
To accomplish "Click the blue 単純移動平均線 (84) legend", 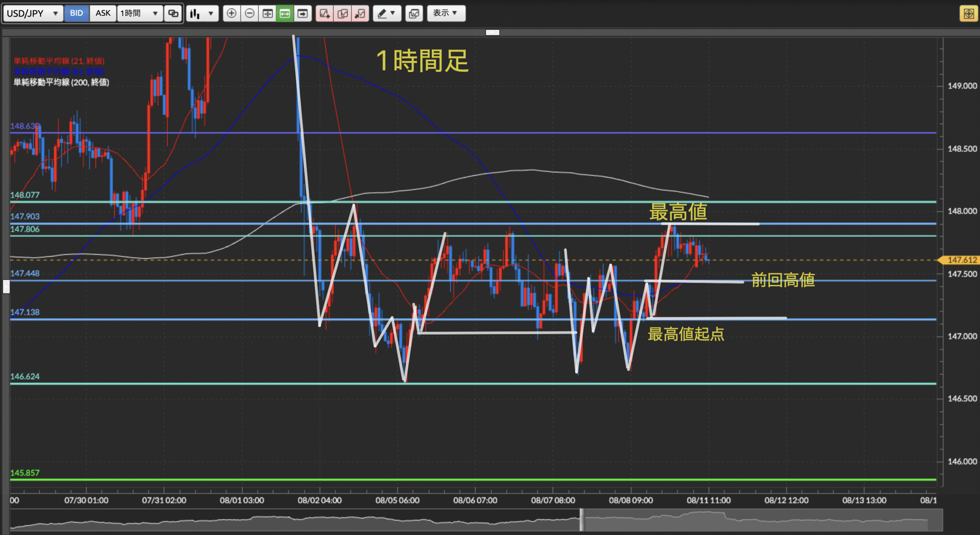I will [59, 72].
